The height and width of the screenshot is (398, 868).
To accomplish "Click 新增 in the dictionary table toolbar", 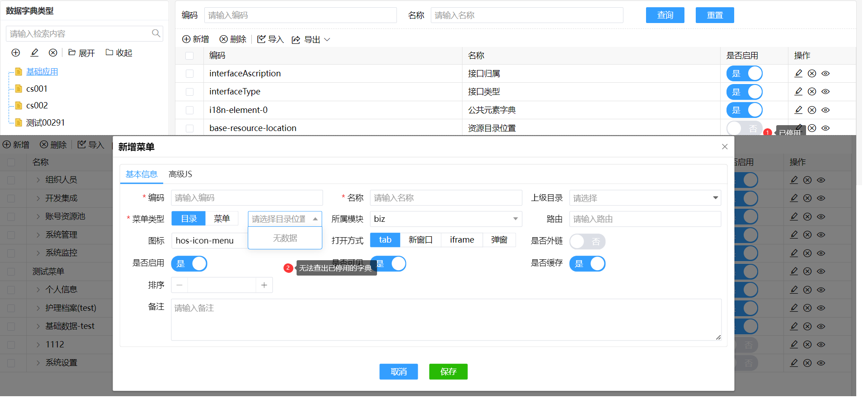I will [195, 39].
